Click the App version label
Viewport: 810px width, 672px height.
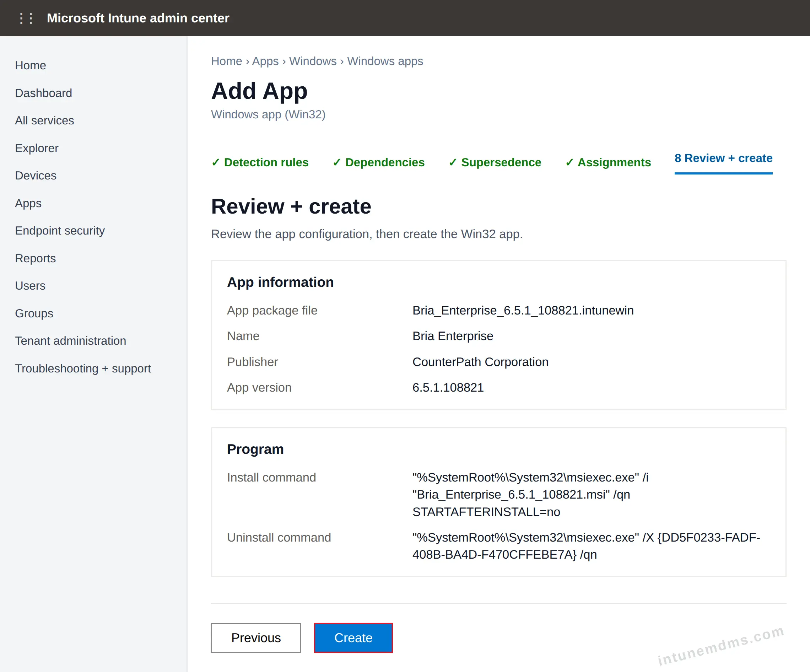click(x=259, y=387)
